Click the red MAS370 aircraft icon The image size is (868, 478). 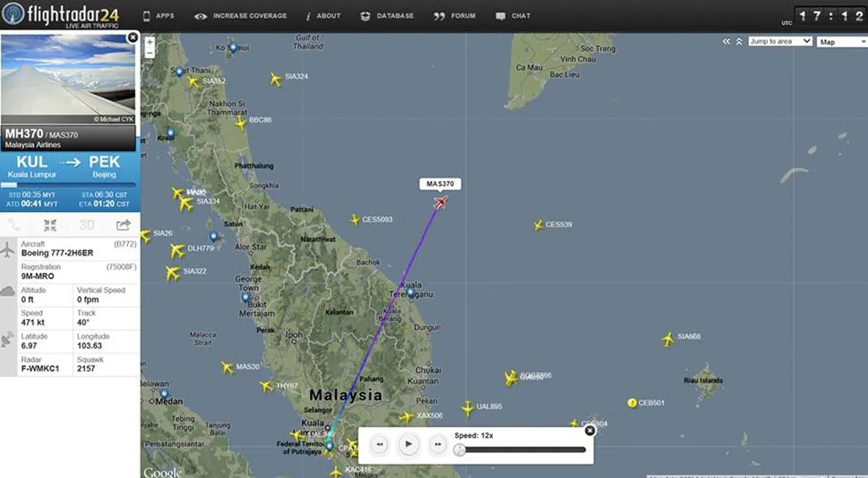click(x=440, y=202)
